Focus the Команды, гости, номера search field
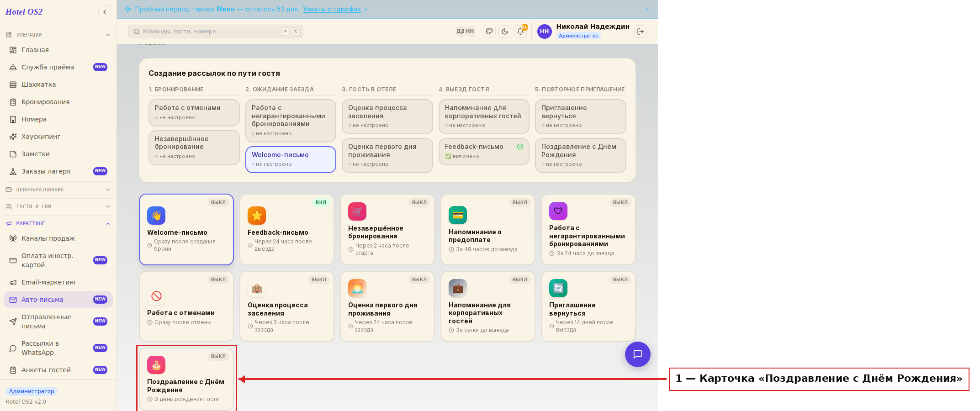Screen dimensions: 980x411 (x=216, y=32)
